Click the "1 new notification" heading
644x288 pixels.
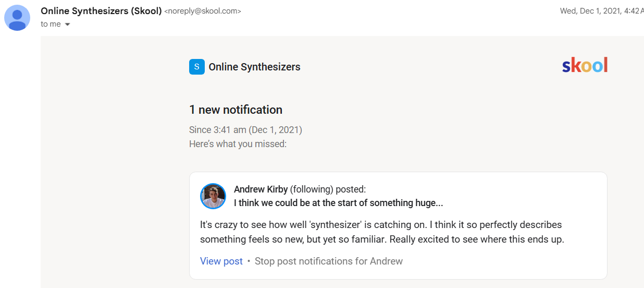coord(236,110)
